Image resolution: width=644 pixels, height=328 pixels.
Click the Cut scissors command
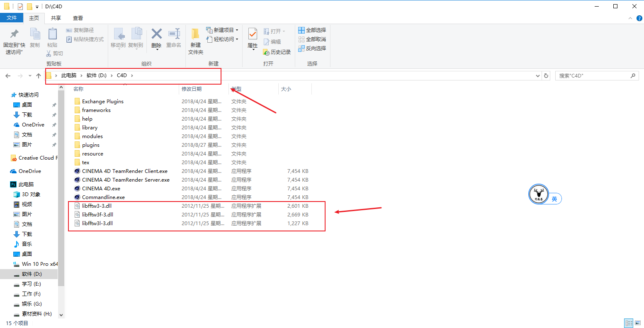point(55,53)
